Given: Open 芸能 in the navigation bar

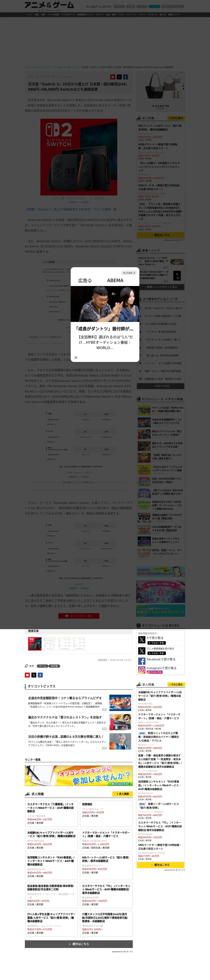Looking at the screenshot, I should pos(37,15).
